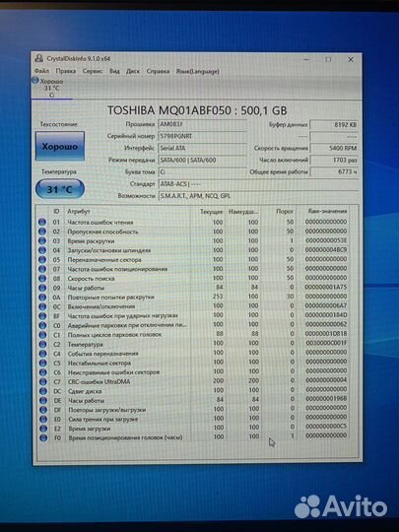Click the status icon for attribute F0

43,437
